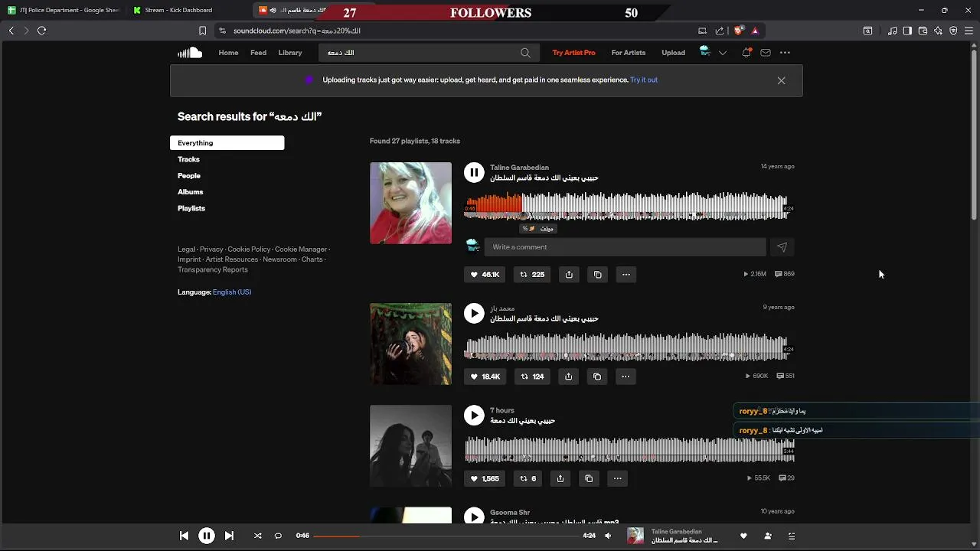Copy link of the Taline Garabedian track
The height and width of the screenshot is (551, 980).
pos(598,275)
